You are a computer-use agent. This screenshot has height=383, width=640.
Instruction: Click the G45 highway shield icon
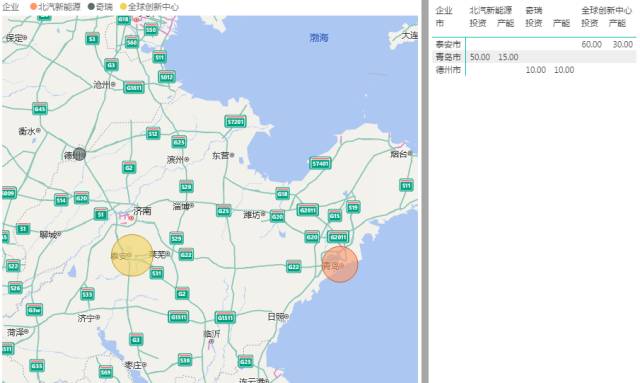point(40,109)
